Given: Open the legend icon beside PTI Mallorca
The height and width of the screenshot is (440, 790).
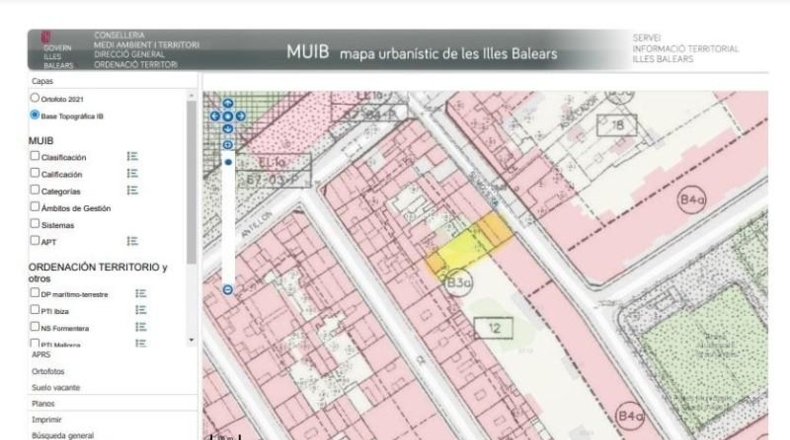Looking at the screenshot, I should (141, 343).
